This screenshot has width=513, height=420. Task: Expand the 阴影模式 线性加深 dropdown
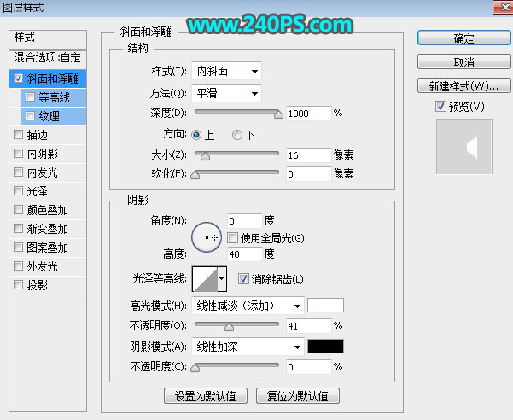[248, 347]
